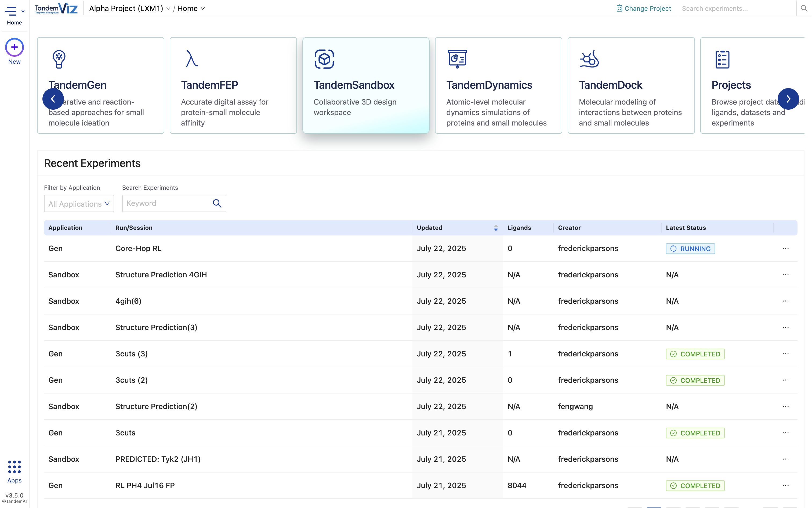
Task: Click the TandemGen lightbulb icon
Action: tap(59, 59)
